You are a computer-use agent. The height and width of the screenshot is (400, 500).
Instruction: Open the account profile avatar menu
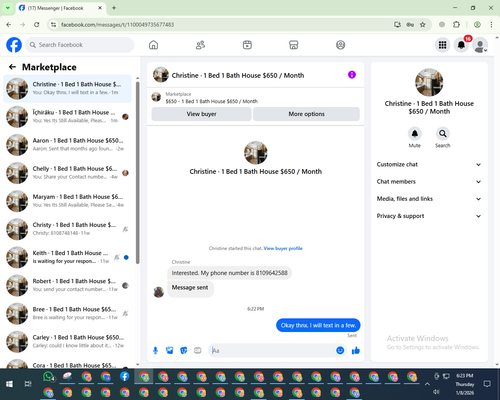pyautogui.click(x=480, y=45)
